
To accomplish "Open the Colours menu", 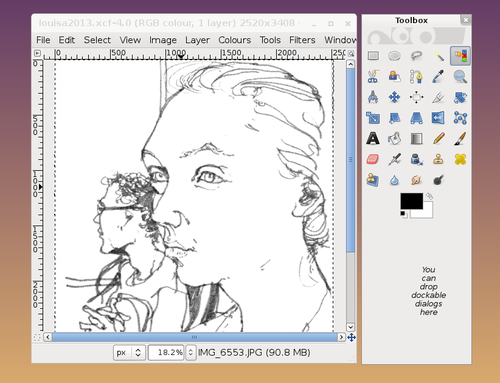I will 235,40.
